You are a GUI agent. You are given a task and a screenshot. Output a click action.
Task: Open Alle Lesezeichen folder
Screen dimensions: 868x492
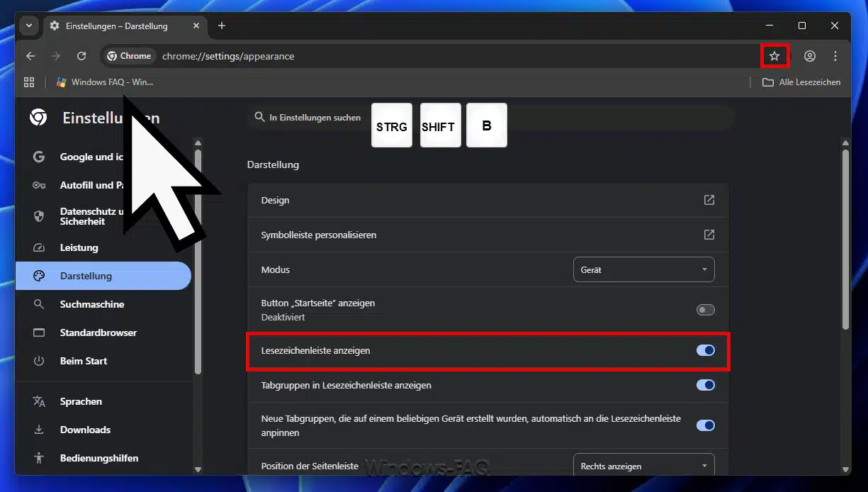click(801, 82)
